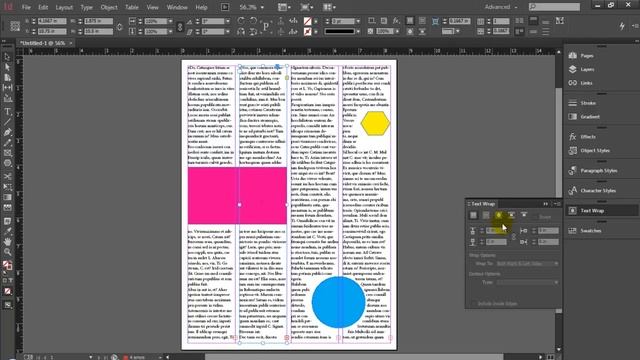Click the search field in application bar

(x=554, y=7)
